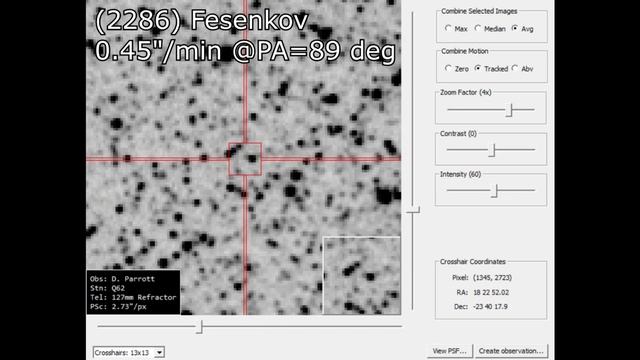Click the Zoom Factor slider handle
Screen dimensions: 640x360
[x=509, y=110]
